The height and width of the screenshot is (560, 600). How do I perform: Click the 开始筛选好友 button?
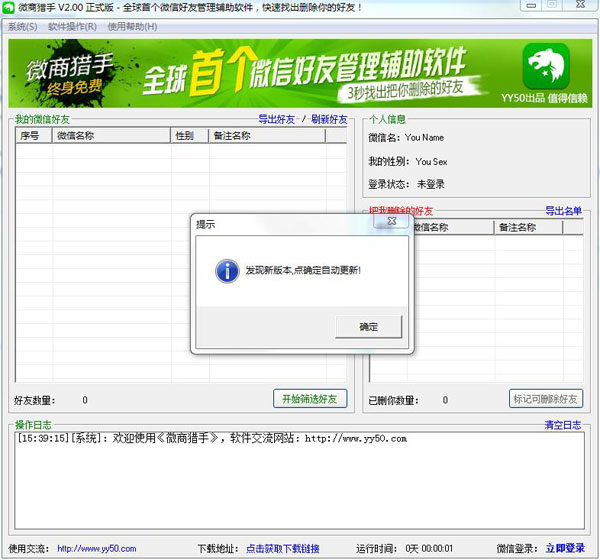point(310,399)
